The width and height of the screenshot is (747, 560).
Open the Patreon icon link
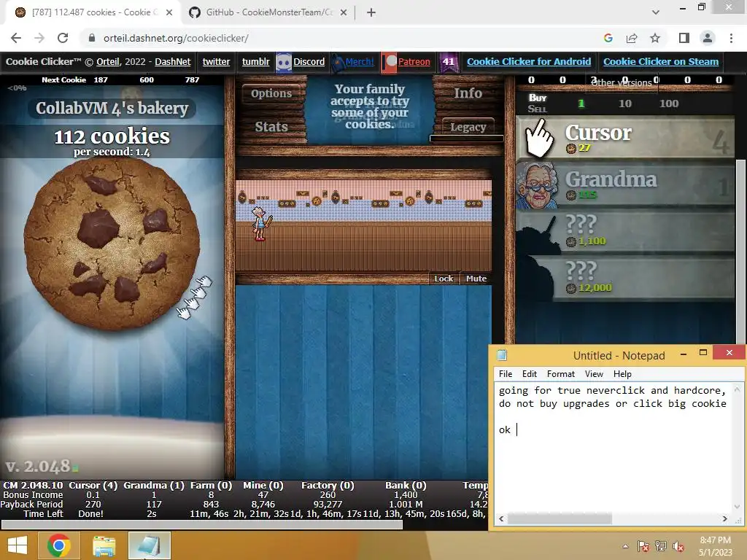390,62
